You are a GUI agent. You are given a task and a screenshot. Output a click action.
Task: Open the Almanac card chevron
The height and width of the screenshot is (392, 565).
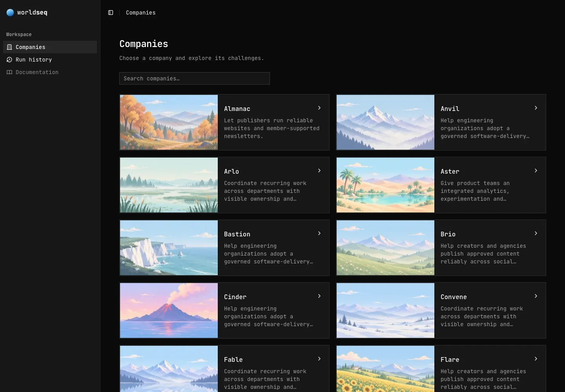coord(319,108)
